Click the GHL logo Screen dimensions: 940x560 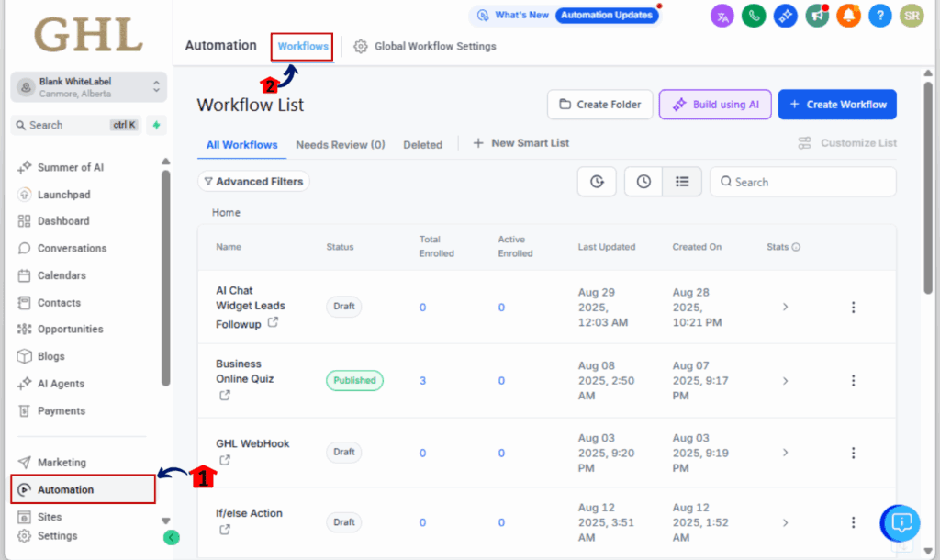pos(89,35)
